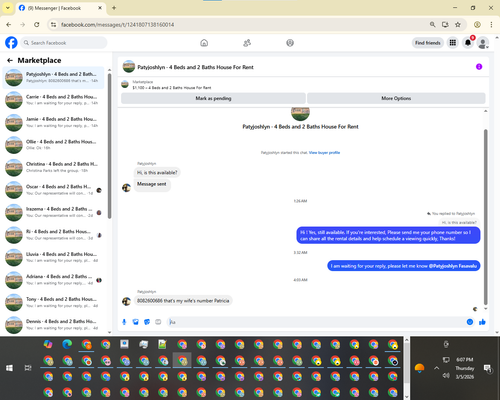Choose a sticker icon in composer
Screen dimensions: 500x400
(147, 322)
